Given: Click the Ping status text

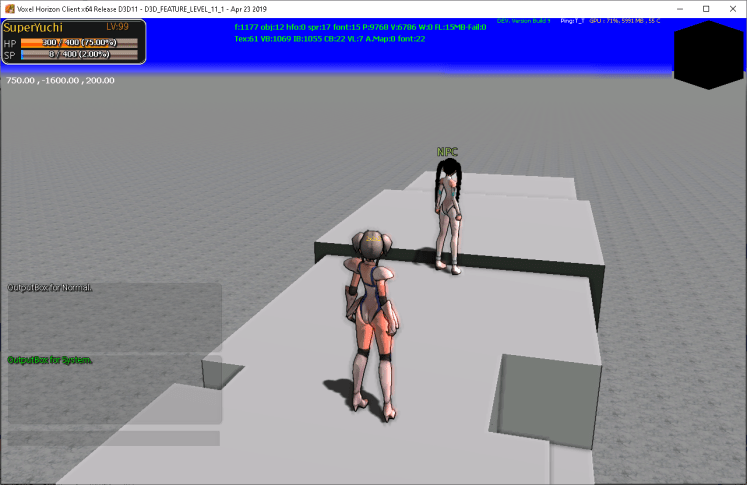Looking at the screenshot, I should pyautogui.click(x=572, y=21).
